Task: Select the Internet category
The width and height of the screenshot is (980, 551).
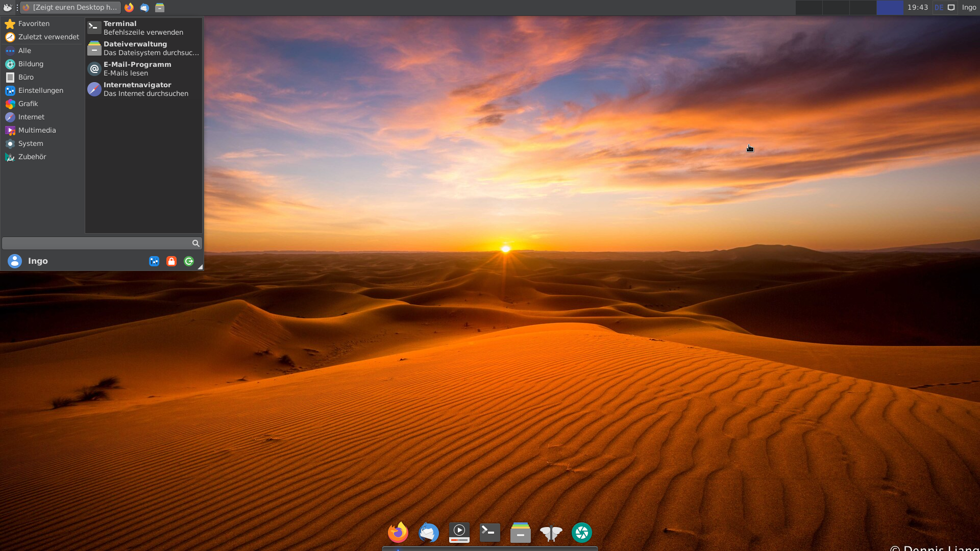Action: click(x=31, y=117)
